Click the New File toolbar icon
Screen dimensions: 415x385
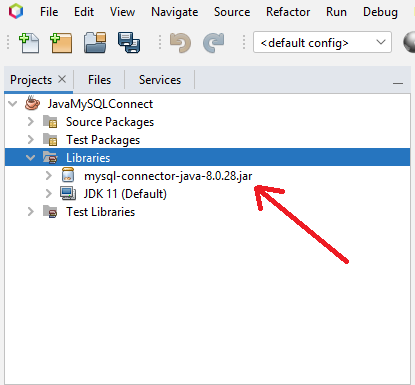click(x=29, y=43)
